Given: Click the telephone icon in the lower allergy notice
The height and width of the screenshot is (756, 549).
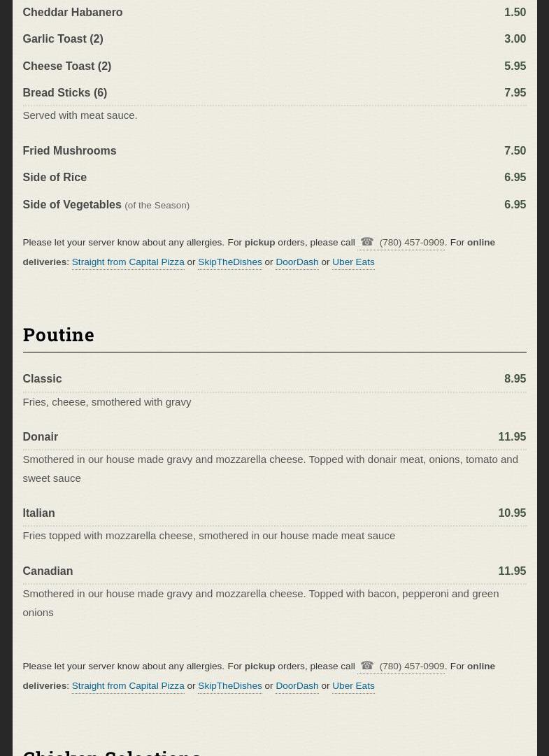Looking at the screenshot, I should pyautogui.click(x=367, y=666).
